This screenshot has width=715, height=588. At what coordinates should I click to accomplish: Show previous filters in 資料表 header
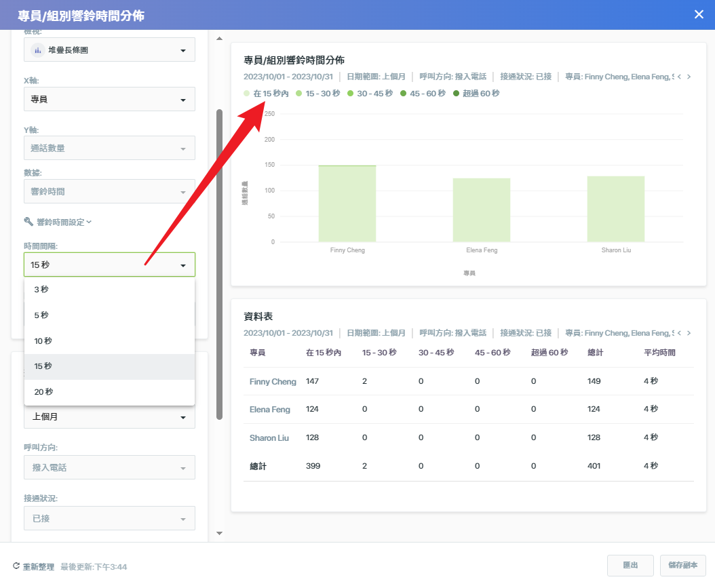click(680, 333)
